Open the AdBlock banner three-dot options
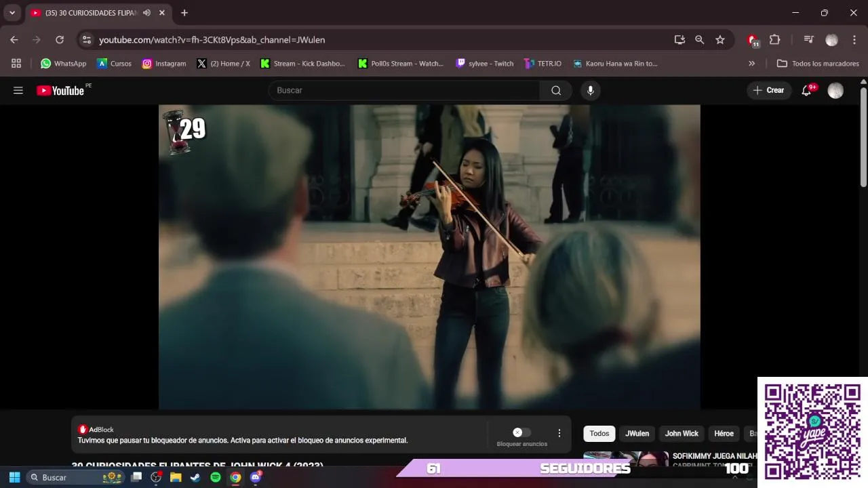Screen dimensions: 868x488 pos(559,433)
